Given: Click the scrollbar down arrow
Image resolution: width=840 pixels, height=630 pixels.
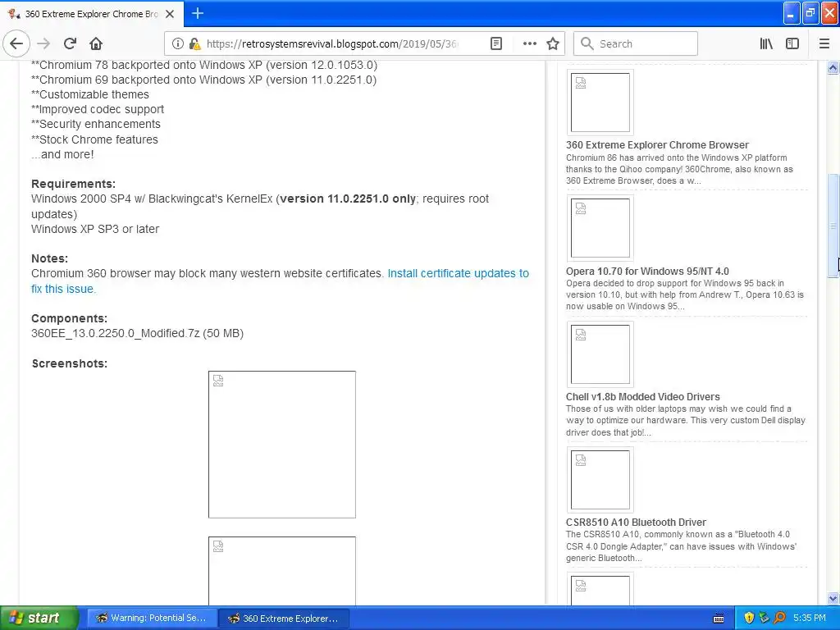Looking at the screenshot, I should (x=833, y=598).
